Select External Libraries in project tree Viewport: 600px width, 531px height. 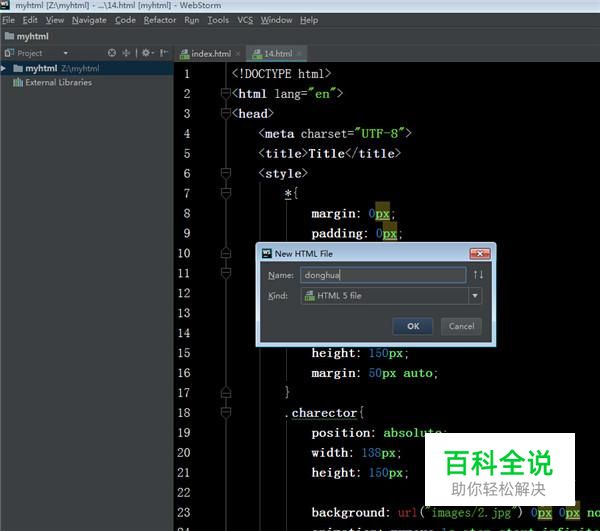point(58,83)
